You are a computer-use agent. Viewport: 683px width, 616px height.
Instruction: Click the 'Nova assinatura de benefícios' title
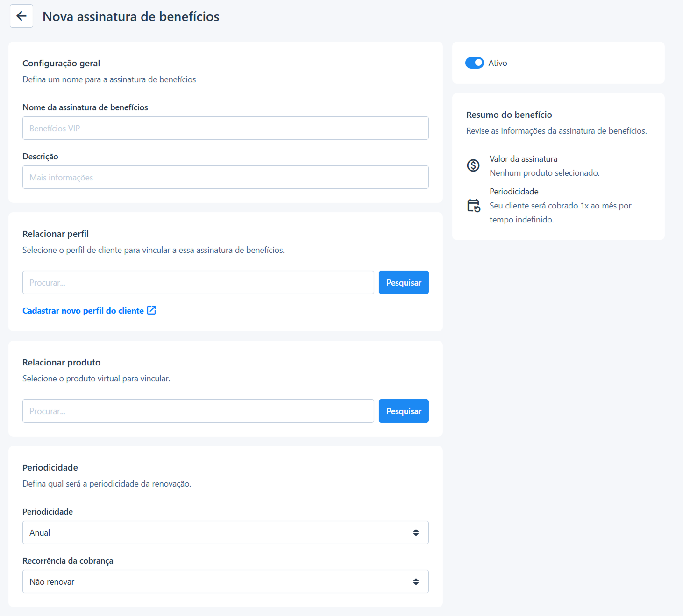pyautogui.click(x=131, y=16)
